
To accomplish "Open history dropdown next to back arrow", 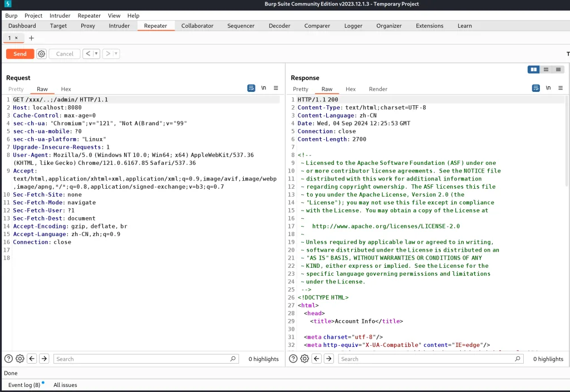I will pyautogui.click(x=96, y=54).
